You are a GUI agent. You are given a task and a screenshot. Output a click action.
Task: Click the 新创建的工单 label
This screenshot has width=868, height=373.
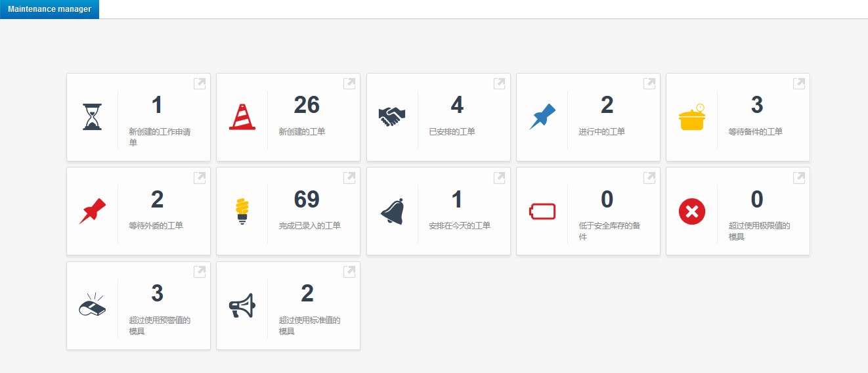coord(302,131)
